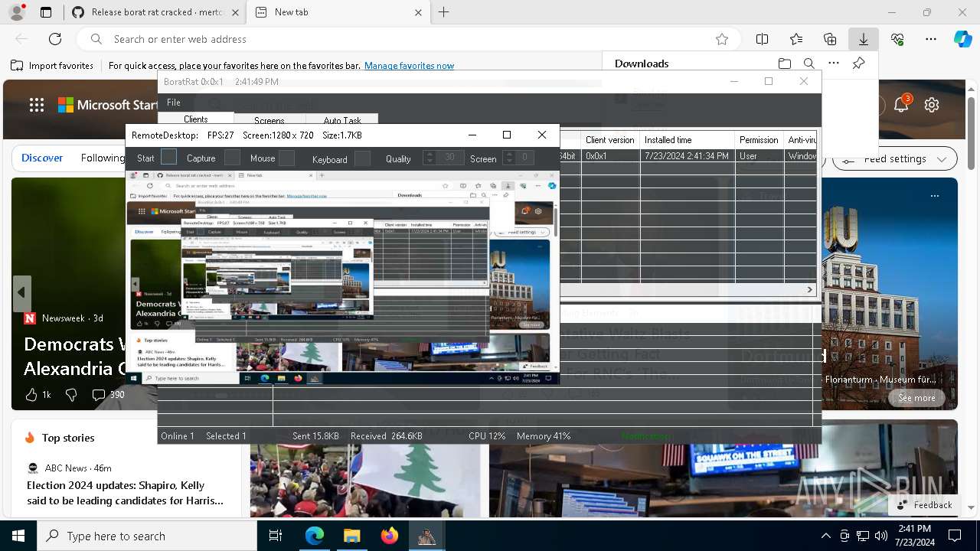The height and width of the screenshot is (551, 980).
Task: Open Microsoft Start notifications bell
Action: pyautogui.click(x=901, y=105)
